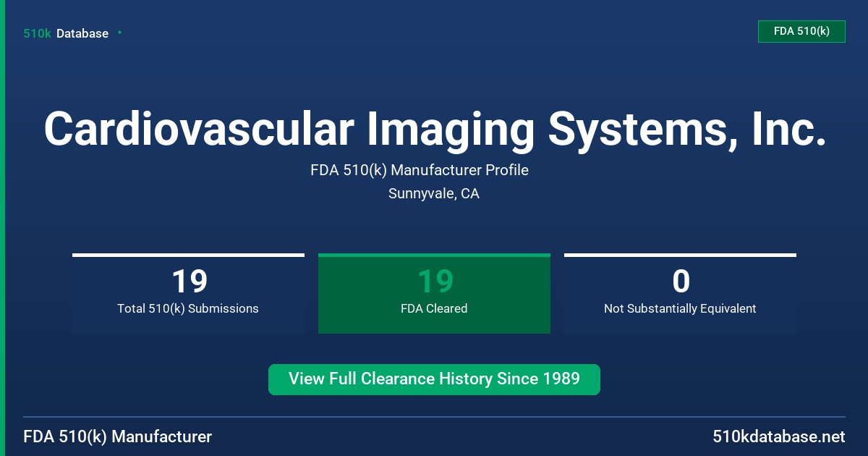Click the FDA 510(k) Manufacturer Profile subtitle
Image resolution: width=868 pixels, height=456 pixels.
420,171
